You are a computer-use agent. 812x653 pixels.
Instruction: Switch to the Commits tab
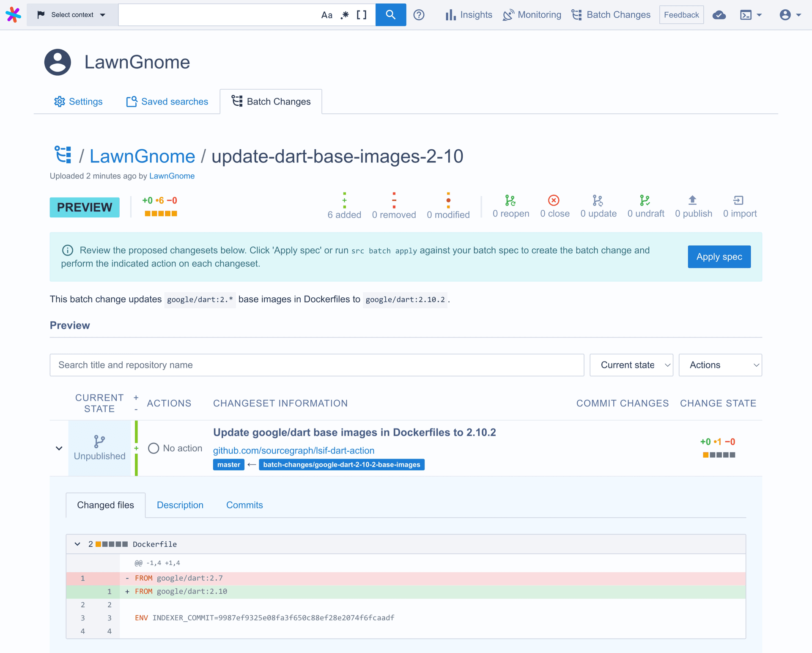click(244, 505)
